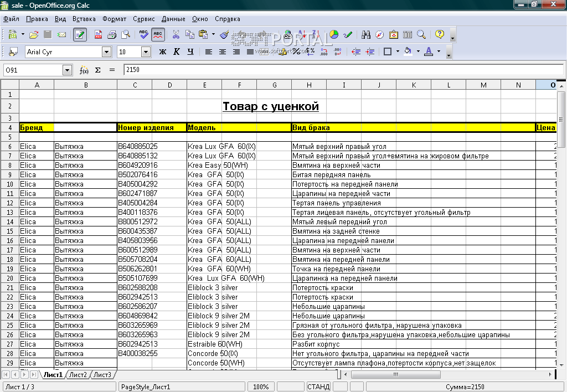Image resolution: width=567 pixels, height=392 pixels.
Task: Cut the selection with the scissors icon
Action: click(176, 34)
